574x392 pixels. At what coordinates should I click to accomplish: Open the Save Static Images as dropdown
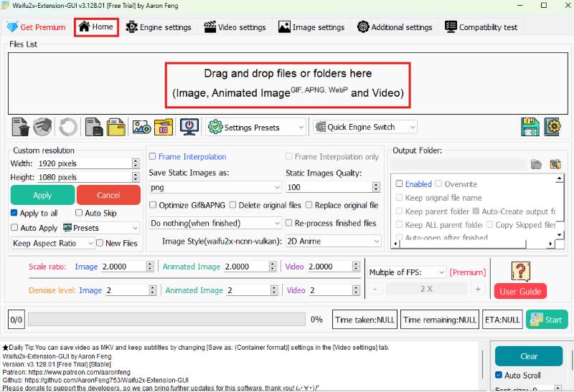pyautogui.click(x=215, y=187)
